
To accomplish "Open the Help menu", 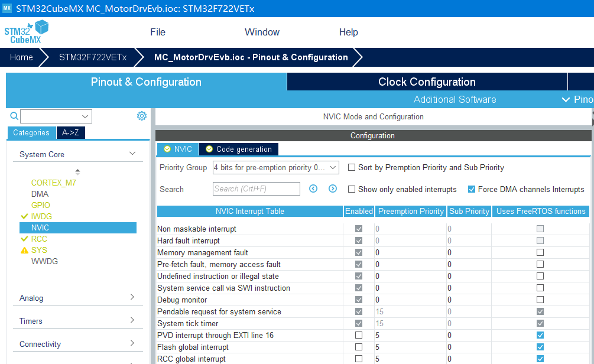I will tap(349, 32).
